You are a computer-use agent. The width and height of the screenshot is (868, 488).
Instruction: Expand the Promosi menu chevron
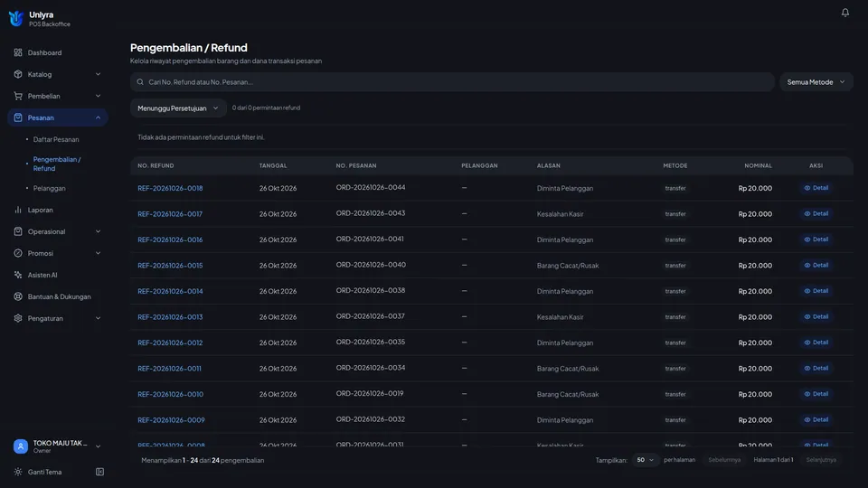98,253
